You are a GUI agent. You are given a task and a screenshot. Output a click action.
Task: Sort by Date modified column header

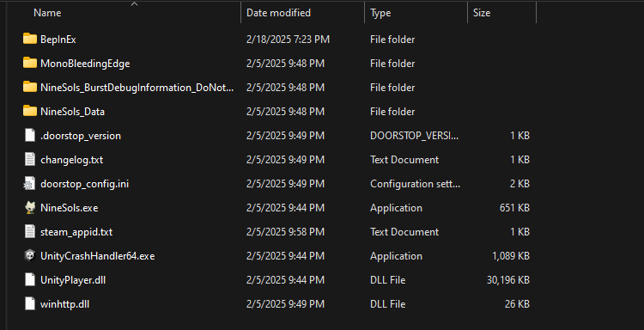(278, 13)
